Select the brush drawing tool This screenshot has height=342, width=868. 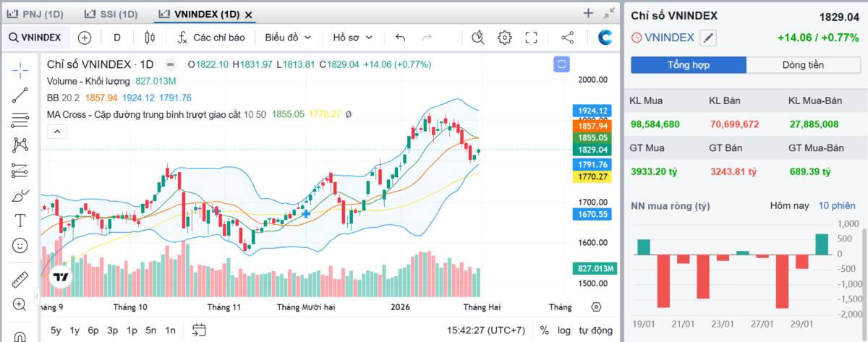20,196
